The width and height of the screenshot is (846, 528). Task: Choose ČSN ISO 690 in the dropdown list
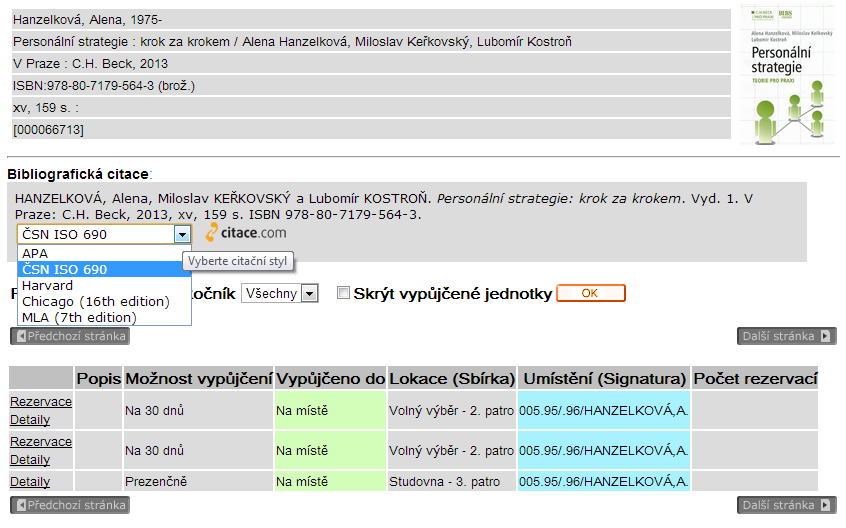(104, 269)
